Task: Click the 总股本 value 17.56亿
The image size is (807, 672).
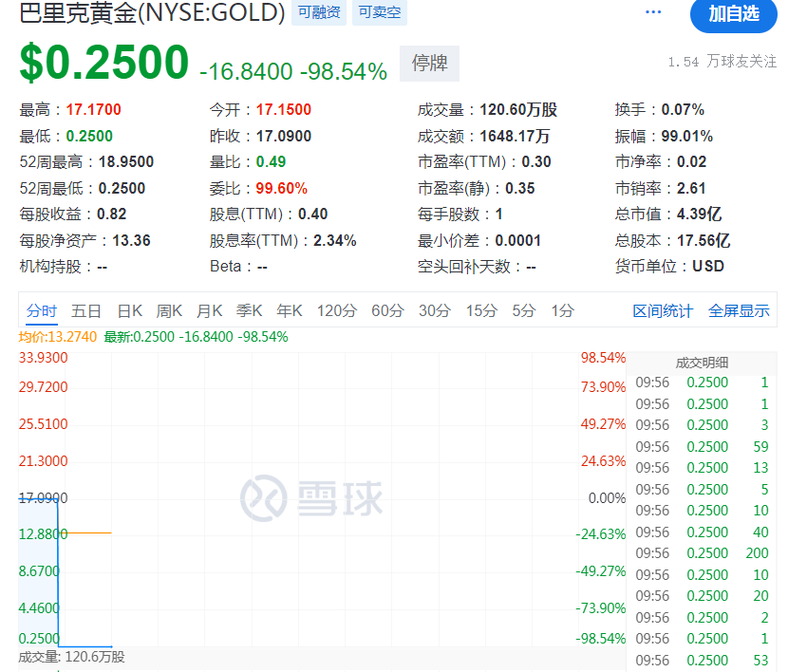Action: (x=704, y=241)
